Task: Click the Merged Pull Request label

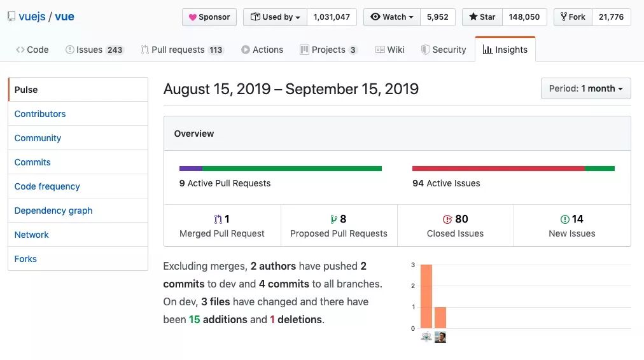Action: (222, 233)
